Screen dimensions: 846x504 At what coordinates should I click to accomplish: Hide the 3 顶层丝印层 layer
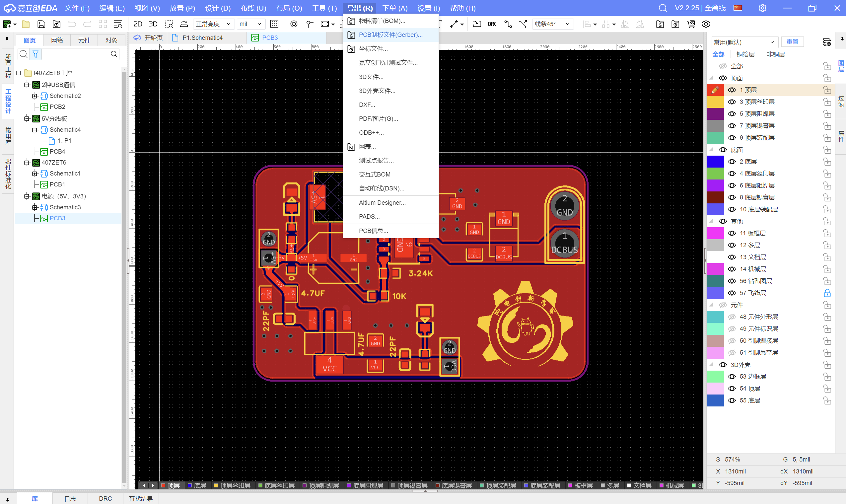[732, 102]
